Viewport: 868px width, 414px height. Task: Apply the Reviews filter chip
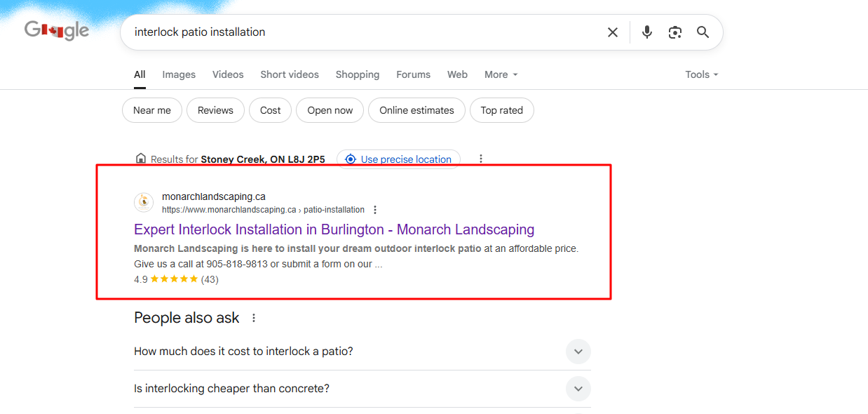215,110
